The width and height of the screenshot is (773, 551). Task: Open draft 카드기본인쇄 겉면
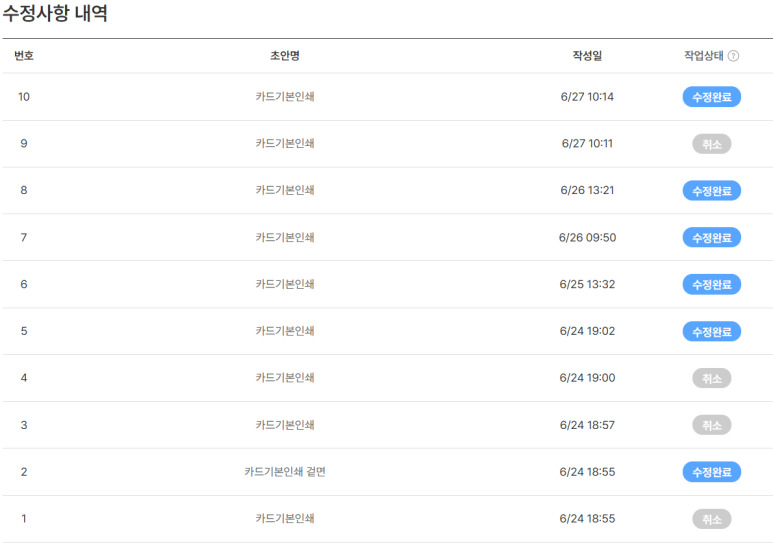285,472
